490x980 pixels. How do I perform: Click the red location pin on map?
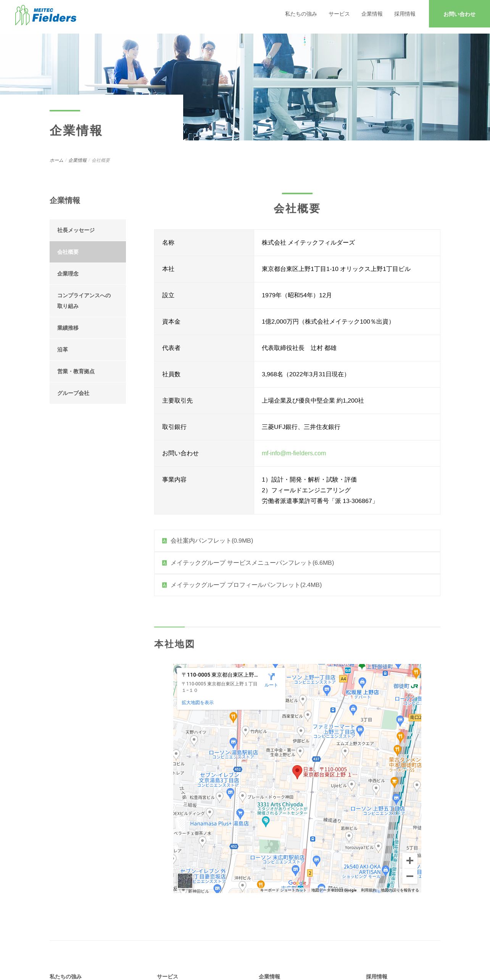(x=297, y=772)
